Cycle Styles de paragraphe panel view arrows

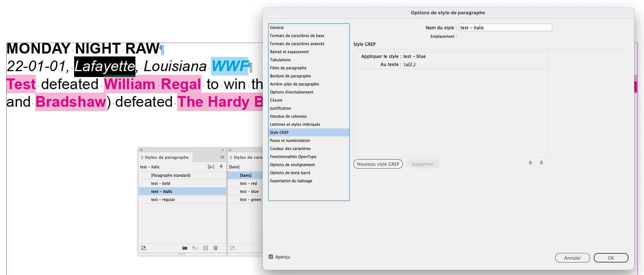(142, 157)
